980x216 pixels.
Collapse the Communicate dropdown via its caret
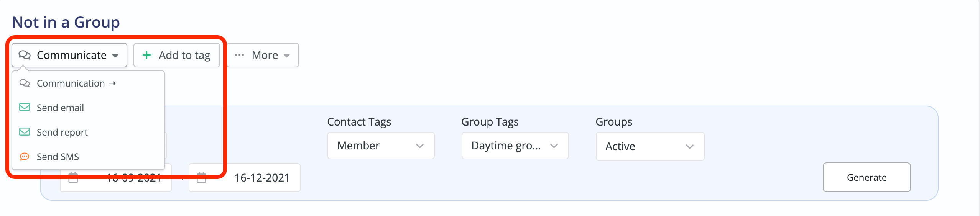tap(115, 56)
